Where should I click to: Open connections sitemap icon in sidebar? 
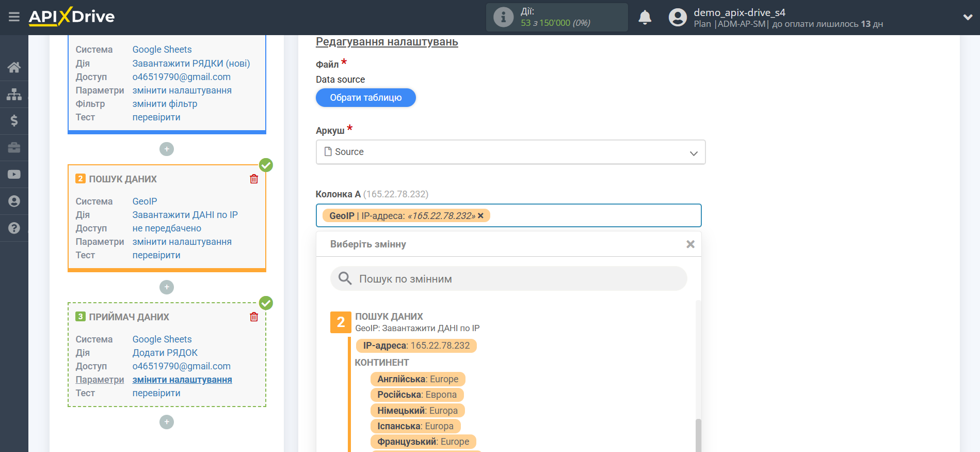[14, 94]
